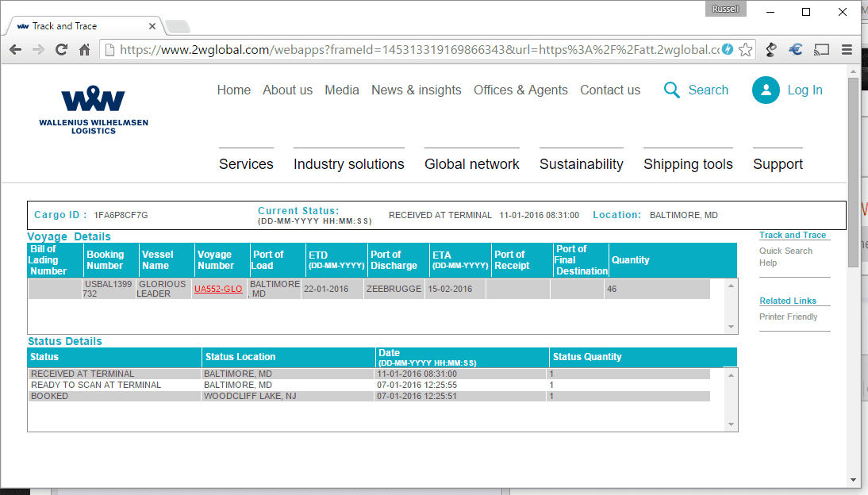Bookmark this page with the star icon
Image resolution: width=868 pixels, height=495 pixels.
click(x=746, y=50)
